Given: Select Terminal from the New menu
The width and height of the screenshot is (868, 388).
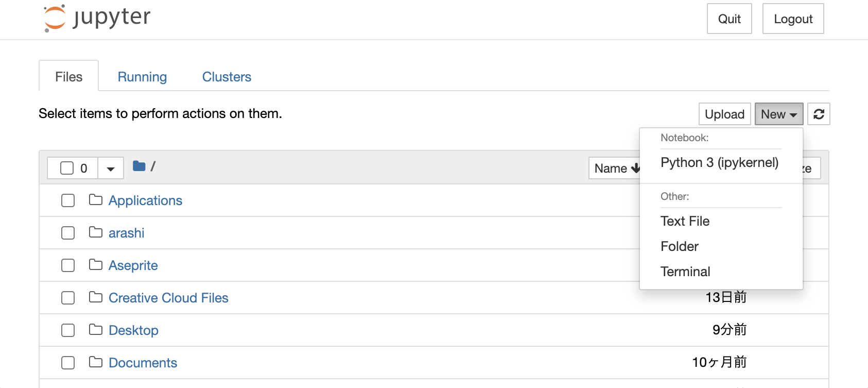Looking at the screenshot, I should pyautogui.click(x=685, y=271).
